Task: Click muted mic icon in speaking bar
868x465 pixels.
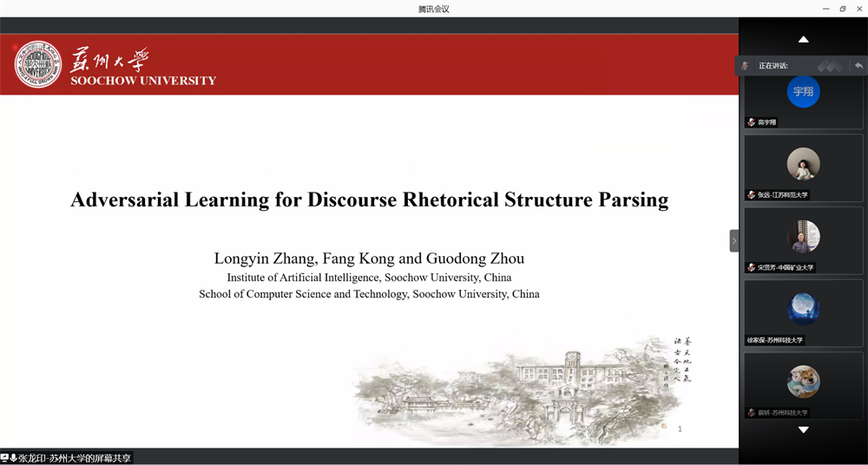Action: pyautogui.click(x=745, y=66)
